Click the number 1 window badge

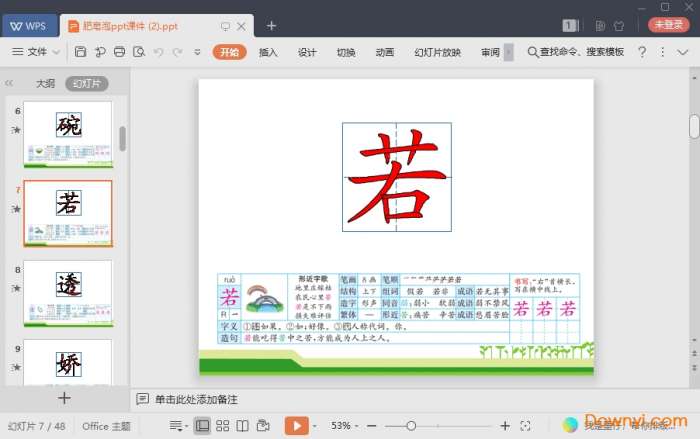[x=570, y=25]
